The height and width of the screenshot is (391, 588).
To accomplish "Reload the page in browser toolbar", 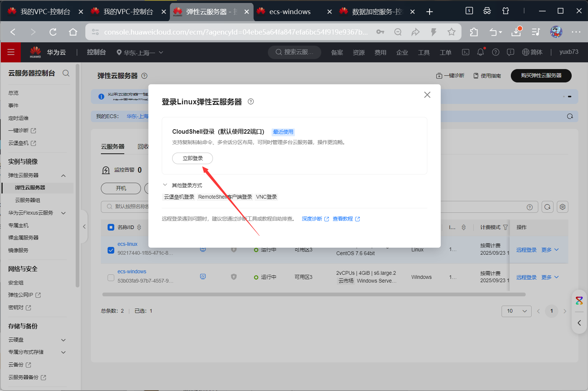I will tap(53, 32).
